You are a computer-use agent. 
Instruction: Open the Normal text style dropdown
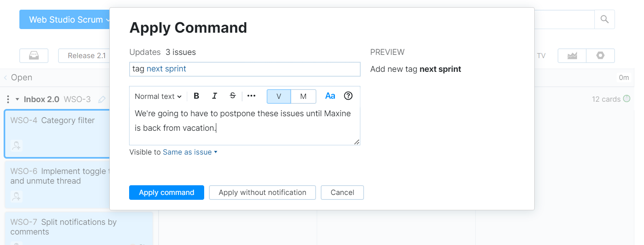click(x=158, y=96)
